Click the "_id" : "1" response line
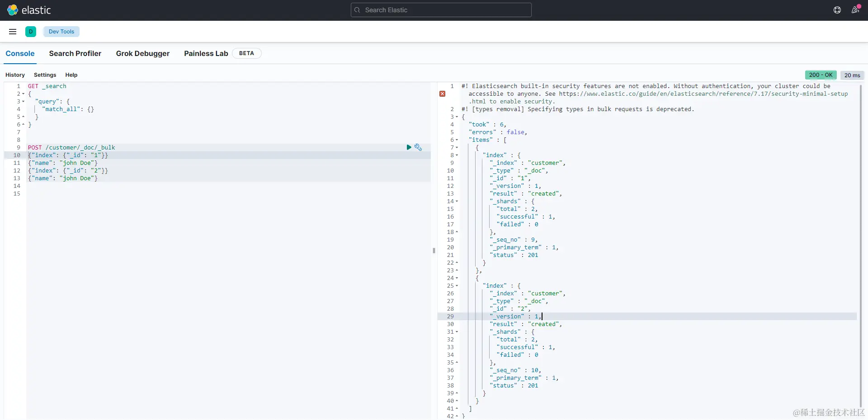This screenshot has height=420, width=868. pos(510,178)
